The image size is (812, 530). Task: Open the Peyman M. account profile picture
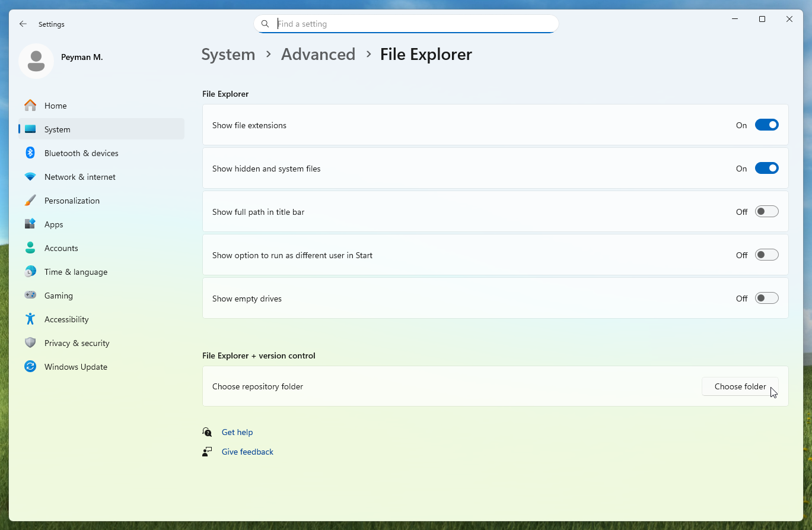[36, 61]
